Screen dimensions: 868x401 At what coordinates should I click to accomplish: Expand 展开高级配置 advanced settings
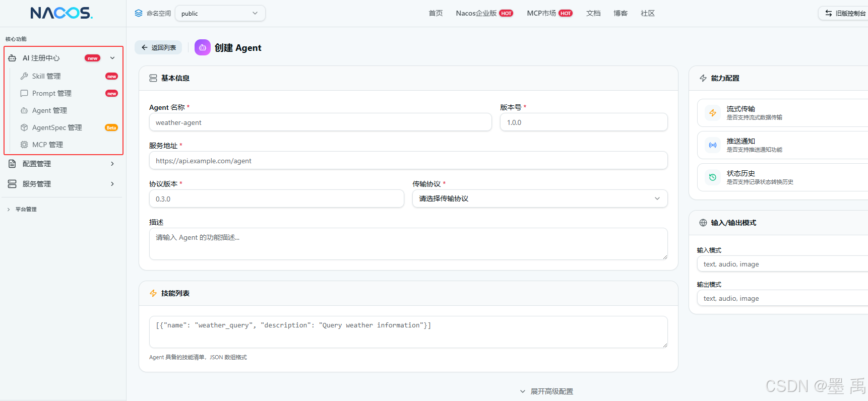tap(547, 391)
